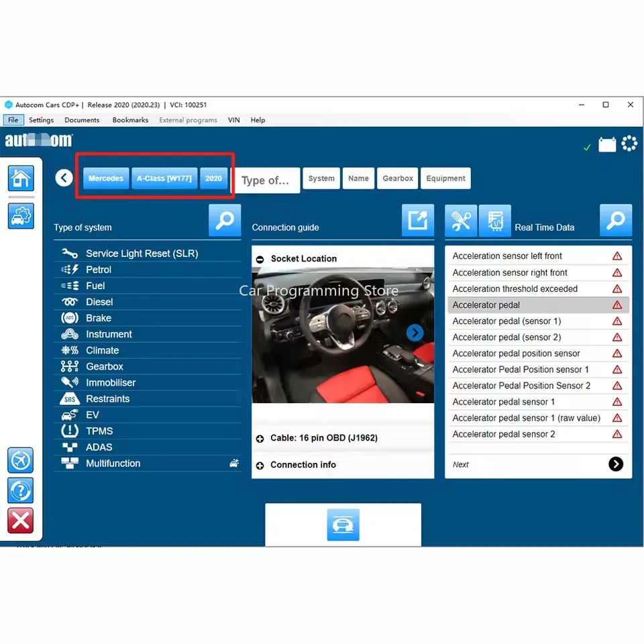This screenshot has height=644, width=644.
Task: Open the Real Time Data graph icon
Action: click(x=495, y=220)
